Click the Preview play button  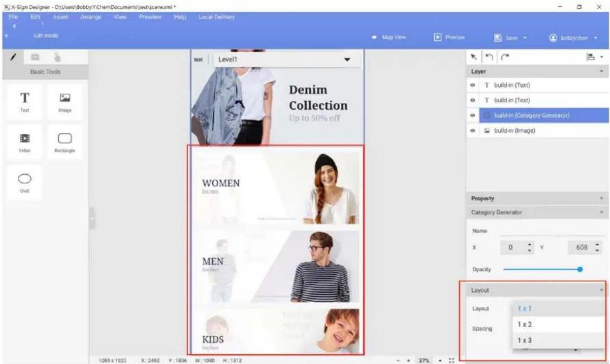pos(449,37)
